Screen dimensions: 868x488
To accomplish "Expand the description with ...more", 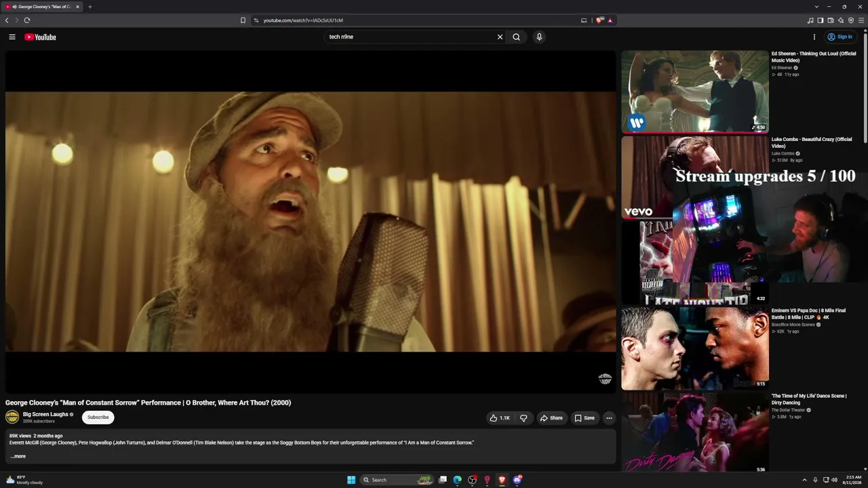I will [x=18, y=456].
